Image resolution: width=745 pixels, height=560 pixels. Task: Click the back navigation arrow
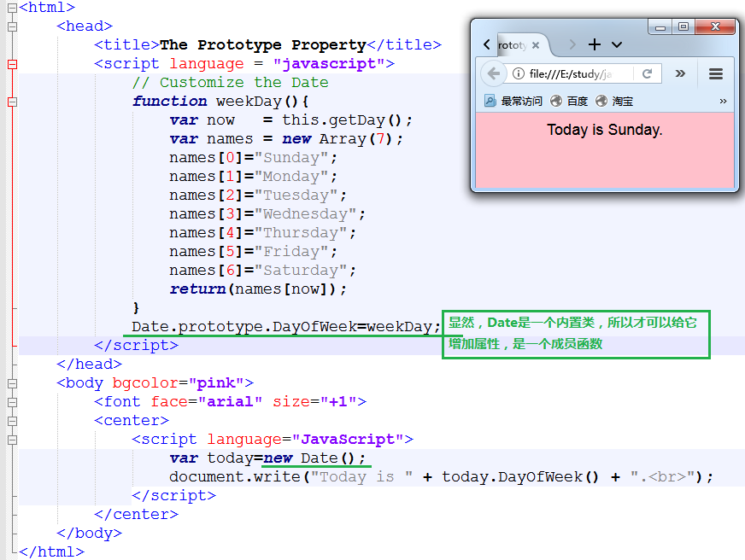click(x=494, y=73)
